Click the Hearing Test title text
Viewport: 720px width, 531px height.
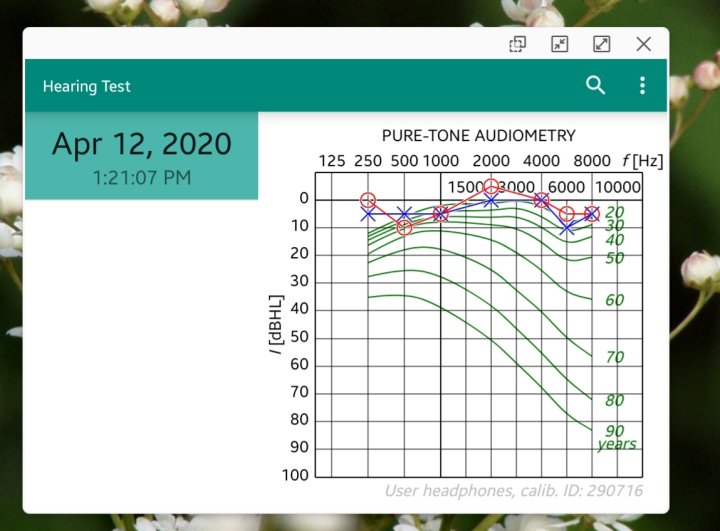pyautogui.click(x=87, y=87)
